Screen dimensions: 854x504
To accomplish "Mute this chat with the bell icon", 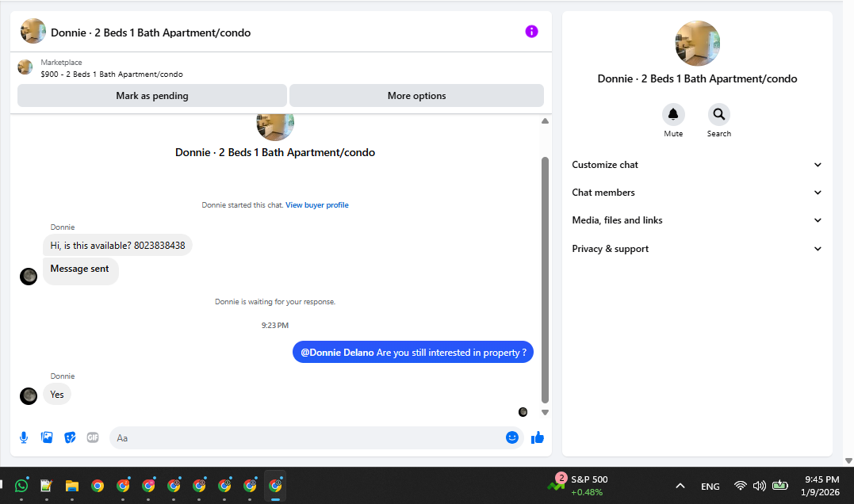I will click(x=673, y=114).
